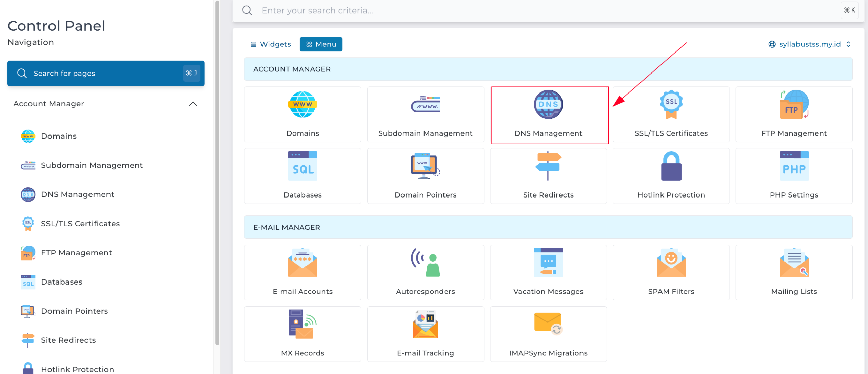Switch to the Widgets view
The image size is (868, 374).
click(x=271, y=44)
